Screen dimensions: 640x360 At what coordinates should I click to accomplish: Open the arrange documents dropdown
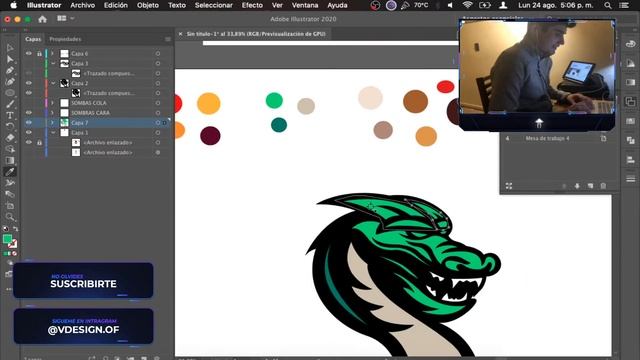click(65, 18)
